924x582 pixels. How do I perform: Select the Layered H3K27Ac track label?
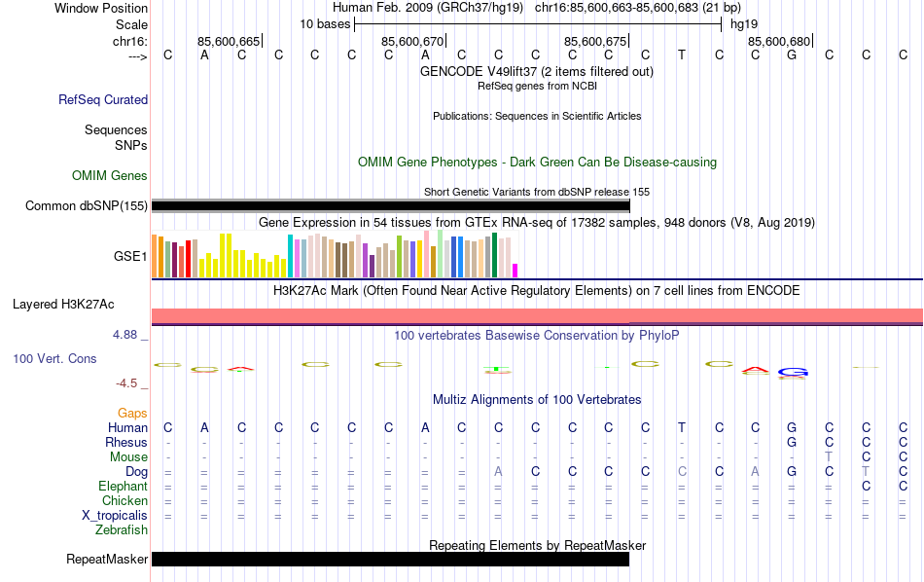pyautogui.click(x=63, y=305)
